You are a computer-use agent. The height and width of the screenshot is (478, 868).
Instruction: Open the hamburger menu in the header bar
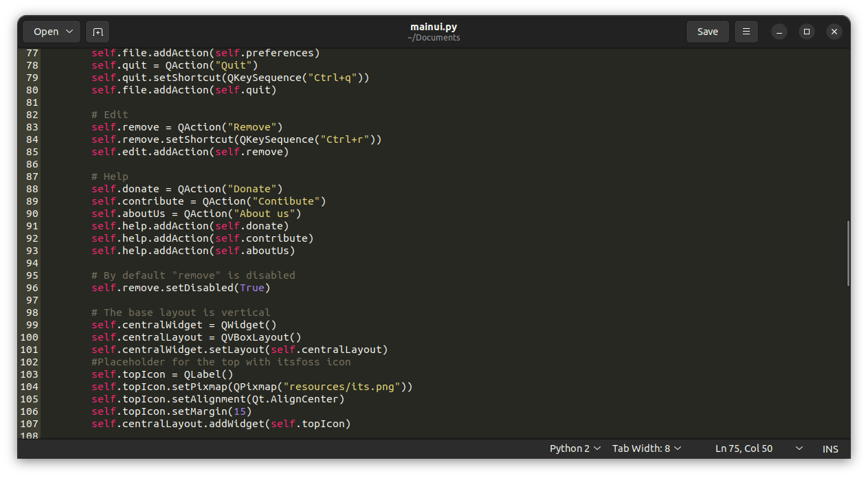(x=746, y=32)
